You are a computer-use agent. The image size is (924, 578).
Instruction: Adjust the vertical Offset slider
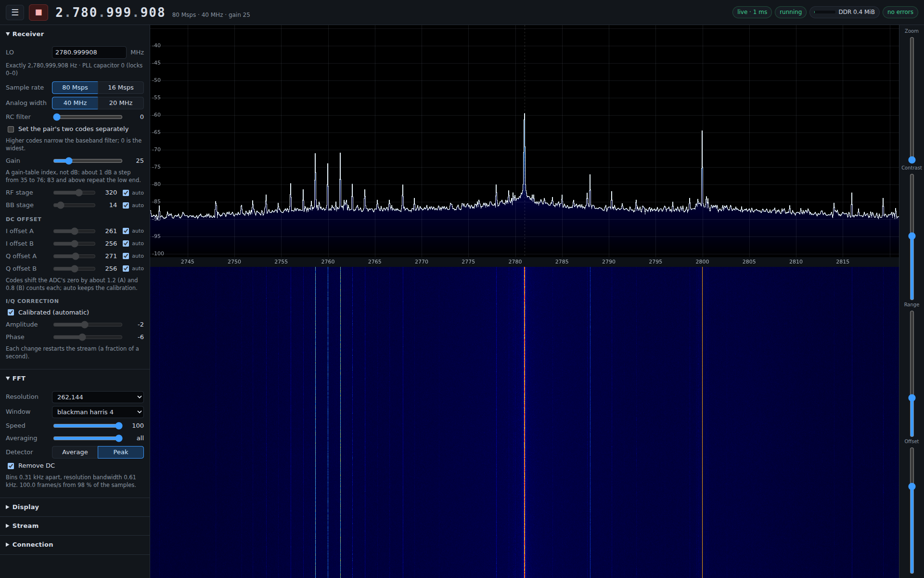click(x=911, y=510)
